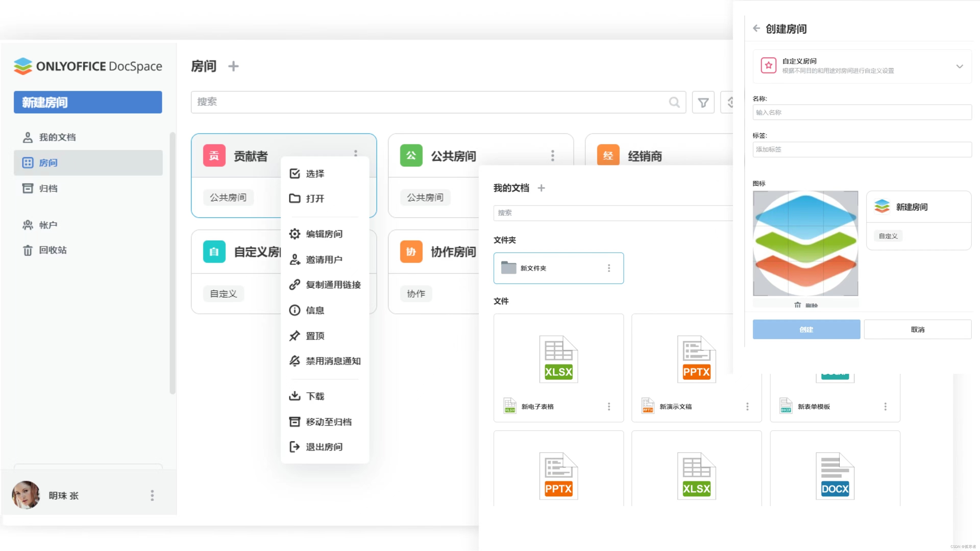Viewport: 980px width, 551px height.
Task: Click the room icon crop preview image
Action: (805, 243)
